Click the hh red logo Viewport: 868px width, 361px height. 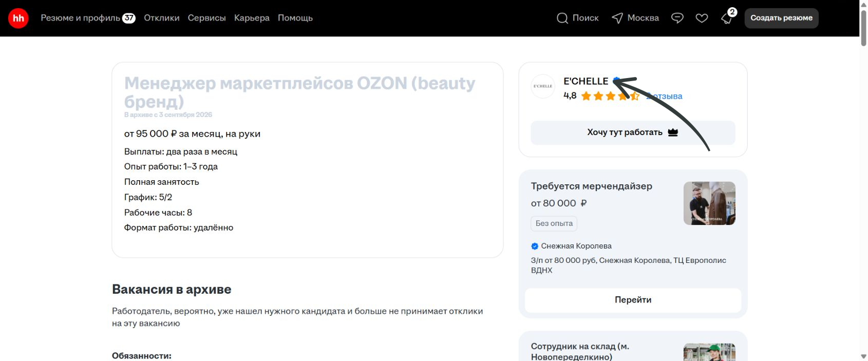(x=18, y=18)
